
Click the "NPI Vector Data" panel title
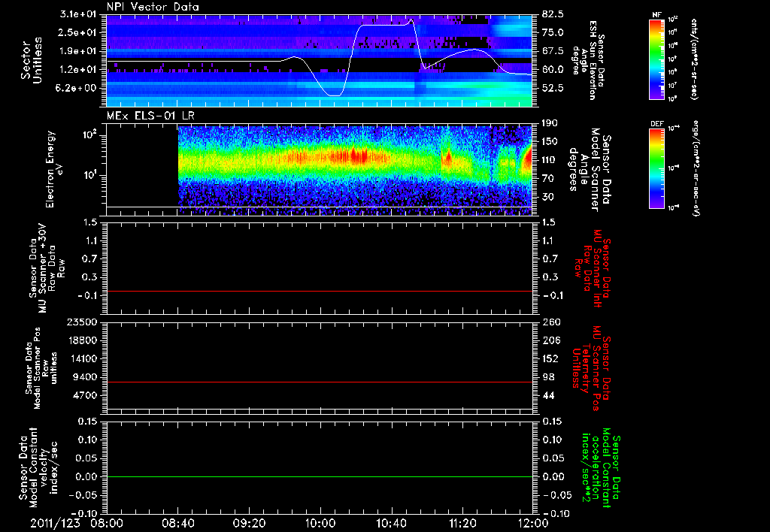point(153,7)
